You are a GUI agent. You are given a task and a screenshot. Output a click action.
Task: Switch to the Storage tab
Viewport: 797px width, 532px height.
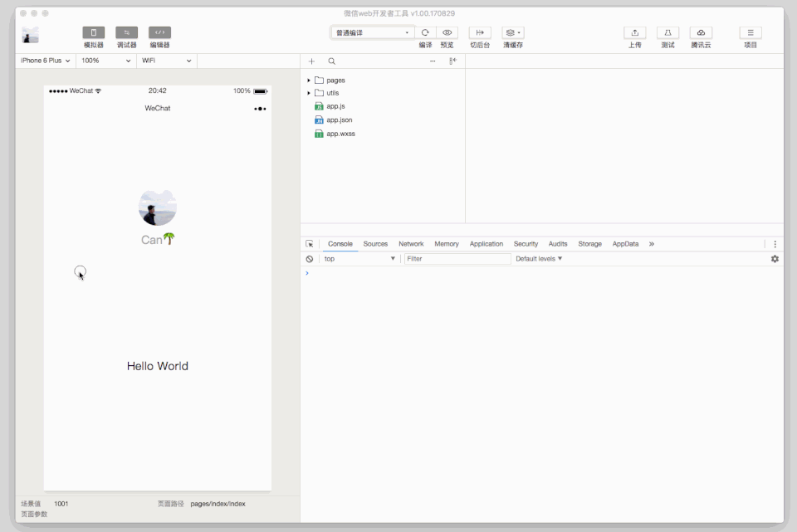(x=589, y=244)
